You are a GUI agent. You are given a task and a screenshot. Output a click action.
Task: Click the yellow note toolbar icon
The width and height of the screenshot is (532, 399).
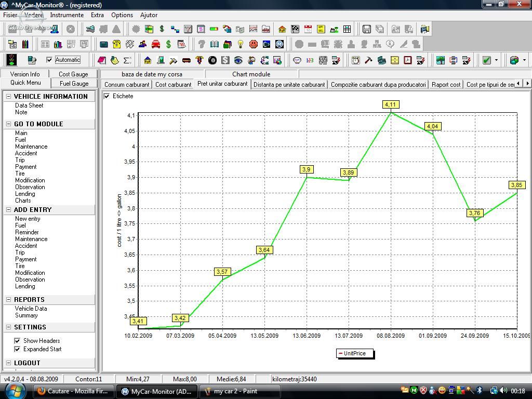click(x=321, y=29)
